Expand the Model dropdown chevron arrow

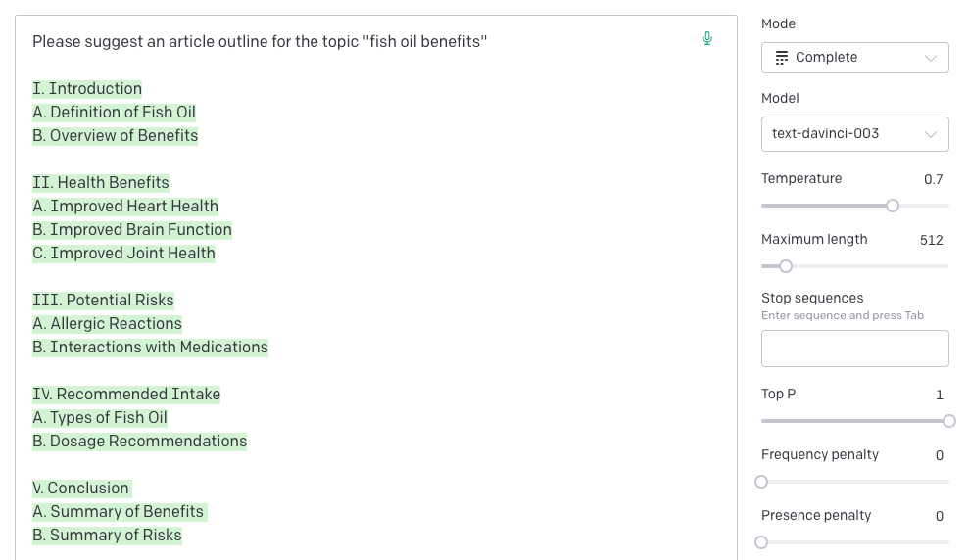coord(931,134)
